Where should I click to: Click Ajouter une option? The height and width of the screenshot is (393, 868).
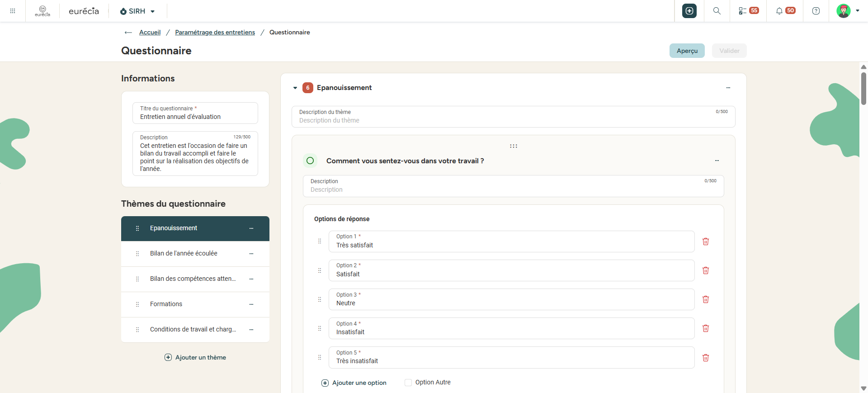[354, 383]
